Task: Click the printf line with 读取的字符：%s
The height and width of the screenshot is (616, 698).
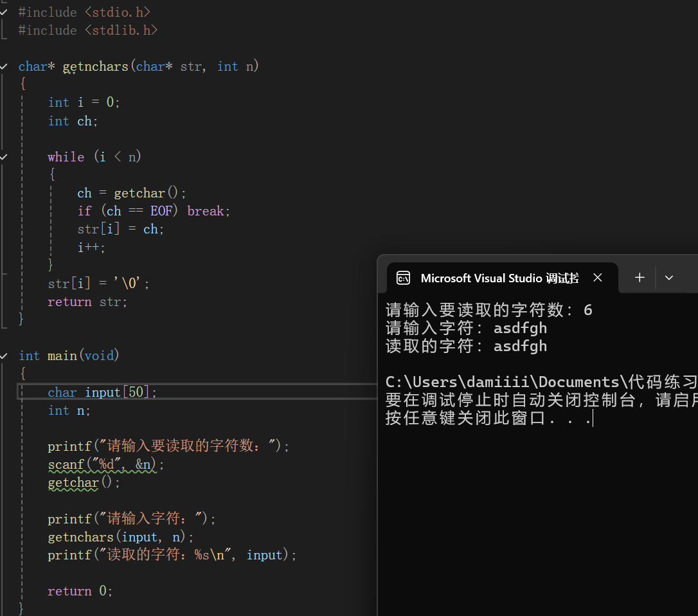Action: point(172,555)
